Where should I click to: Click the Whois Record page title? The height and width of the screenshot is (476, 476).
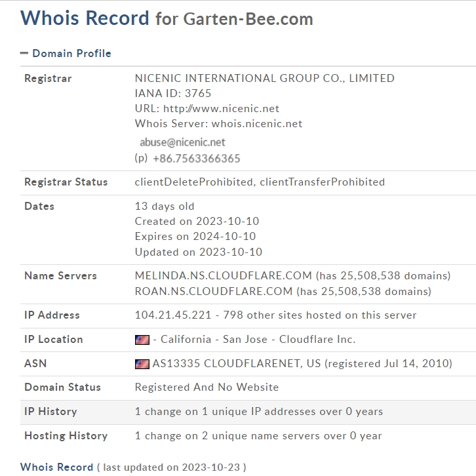click(x=85, y=18)
